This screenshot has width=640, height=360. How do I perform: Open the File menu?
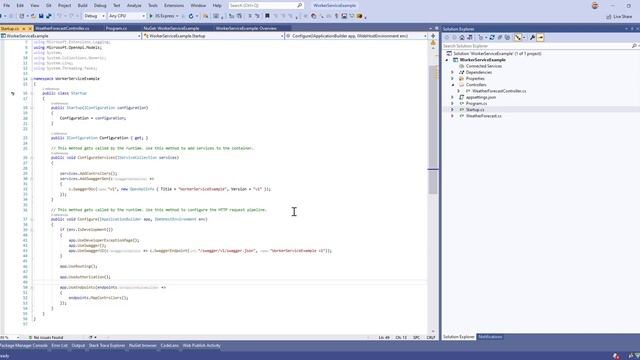7,5
